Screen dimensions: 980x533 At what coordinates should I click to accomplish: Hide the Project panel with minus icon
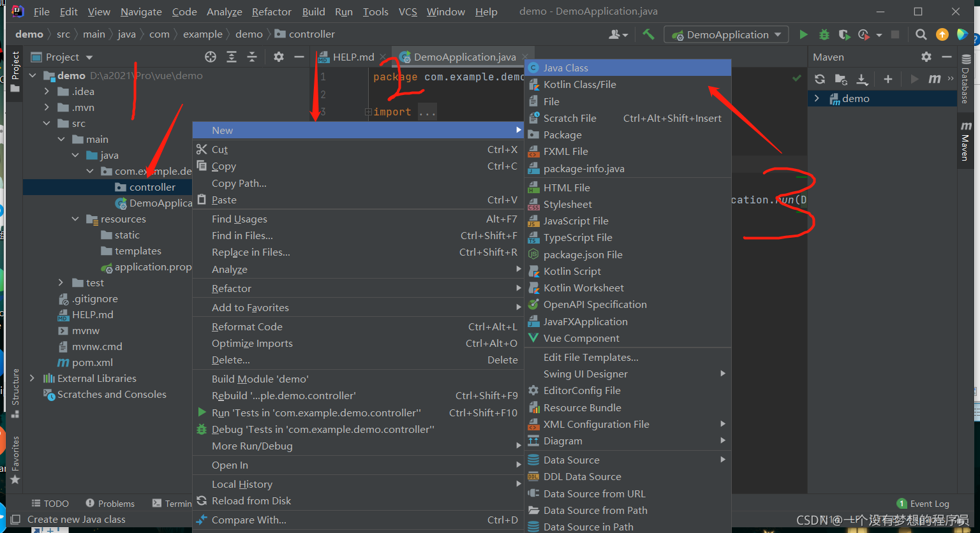299,57
